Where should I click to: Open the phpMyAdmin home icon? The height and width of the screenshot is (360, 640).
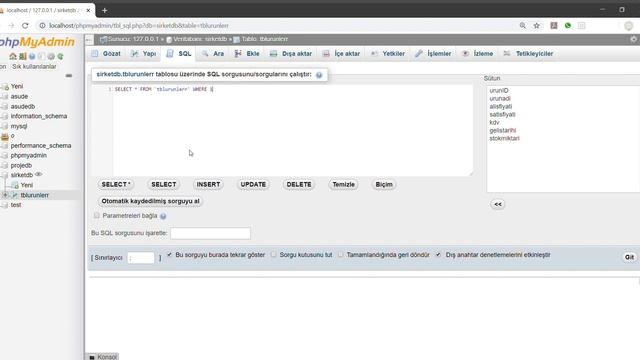tap(13, 56)
